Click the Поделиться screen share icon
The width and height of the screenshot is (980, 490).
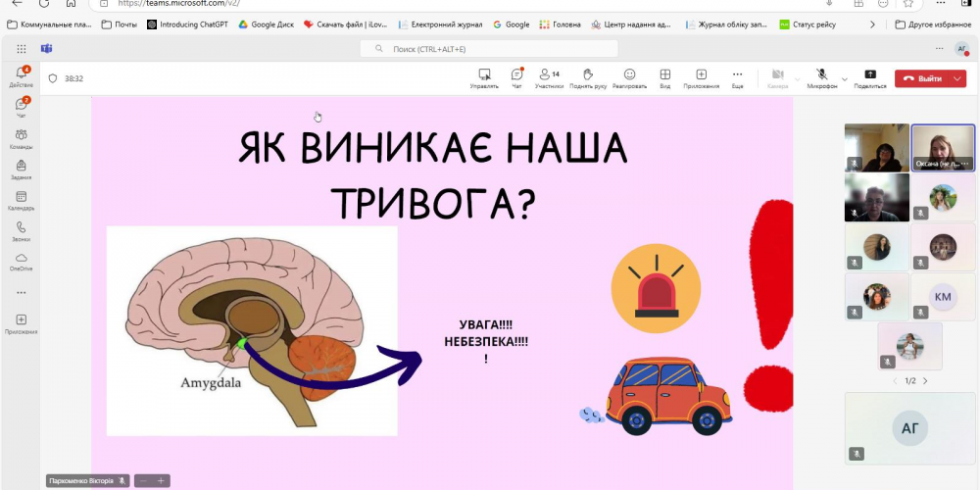pyautogui.click(x=869, y=77)
